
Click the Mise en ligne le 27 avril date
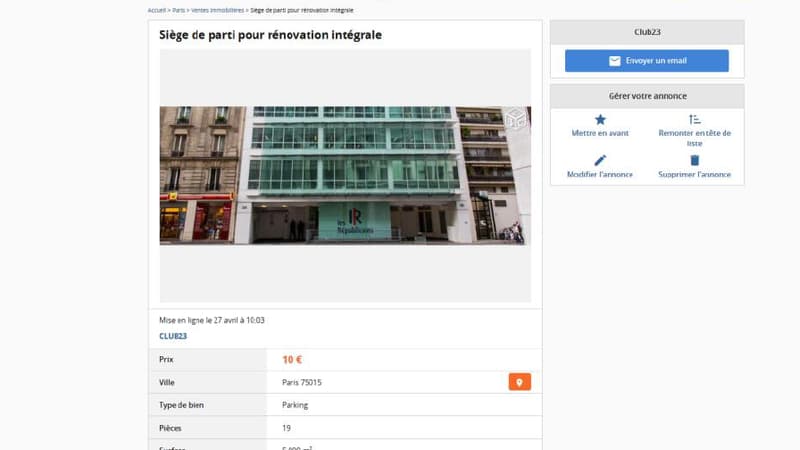pos(212,320)
